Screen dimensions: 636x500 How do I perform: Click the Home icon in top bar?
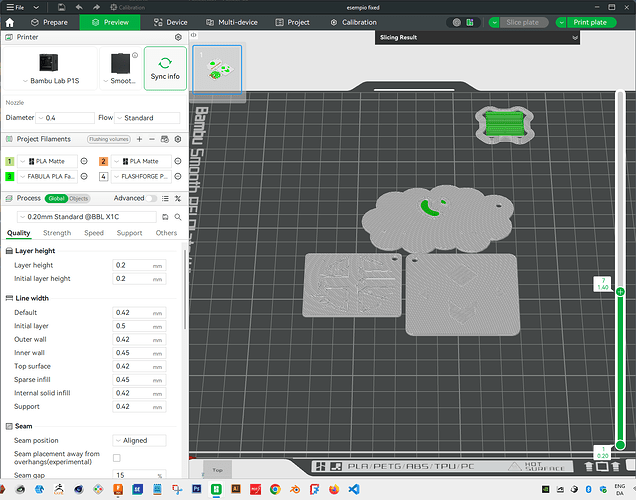tap(10, 22)
